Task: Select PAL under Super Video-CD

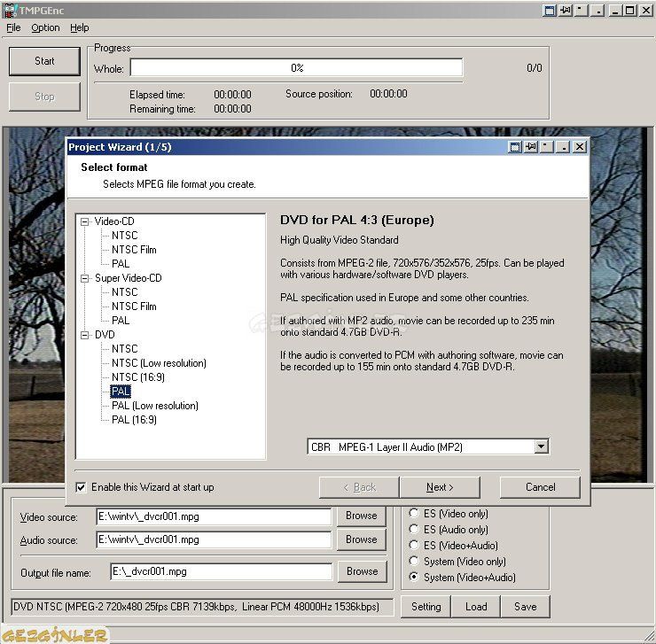Action: (121, 321)
